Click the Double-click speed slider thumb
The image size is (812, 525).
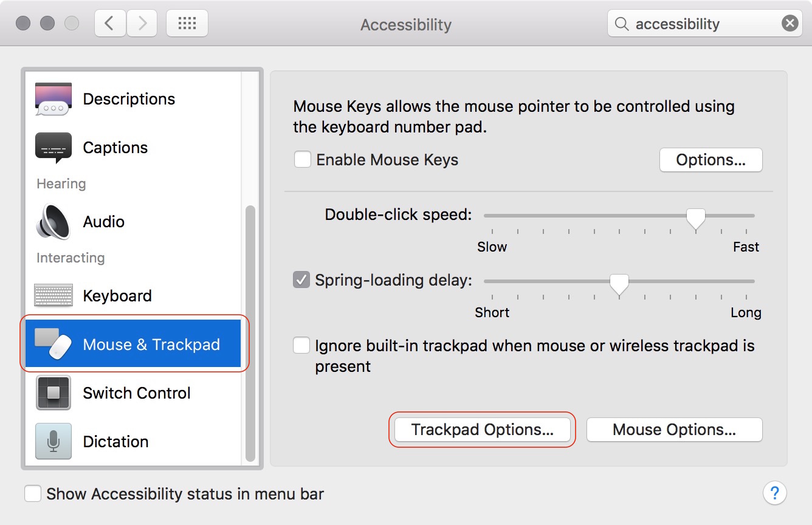coord(695,218)
